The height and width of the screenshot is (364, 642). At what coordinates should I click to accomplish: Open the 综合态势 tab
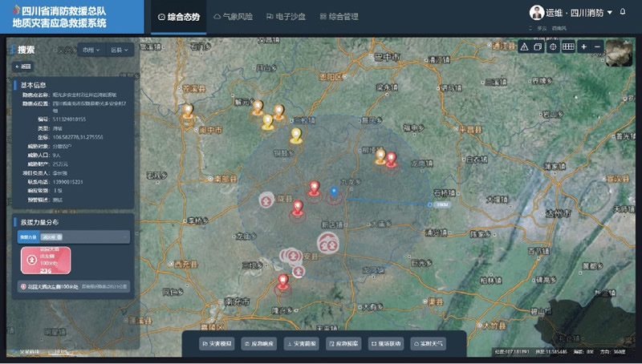pyautogui.click(x=179, y=17)
